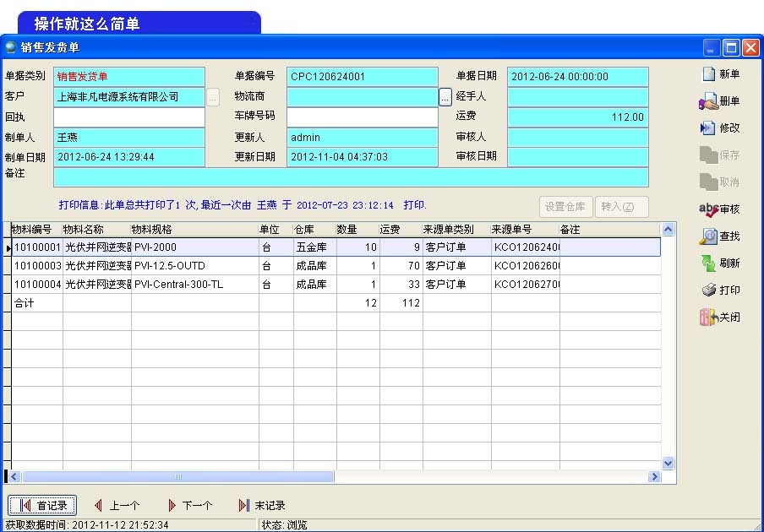The width and height of the screenshot is (764, 532).
Task: Click the 删单 (delete document) icon
Action: pyautogui.click(x=708, y=101)
